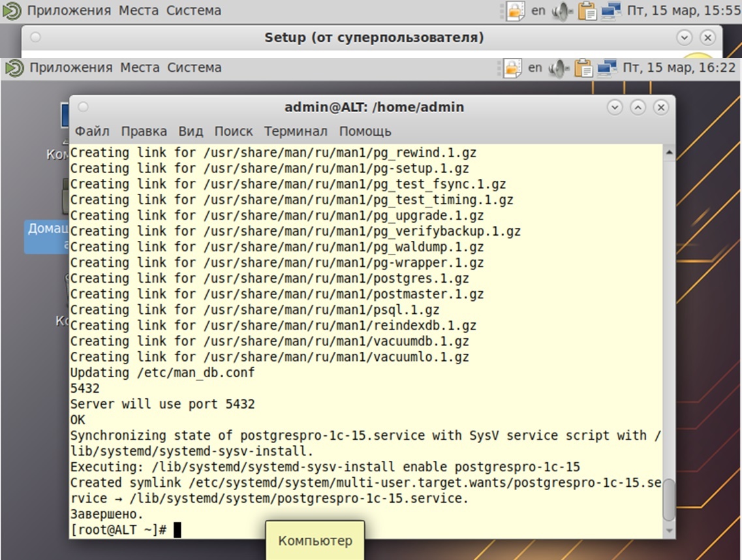
Task: Click the en layout indicator in the 15:55 panel
Action: (x=538, y=10)
